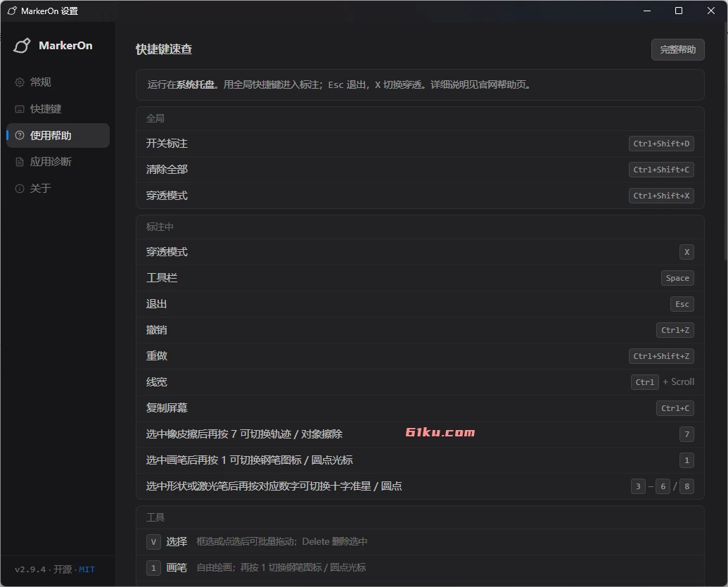Click the v2.9.4 version text

[x=30, y=569]
